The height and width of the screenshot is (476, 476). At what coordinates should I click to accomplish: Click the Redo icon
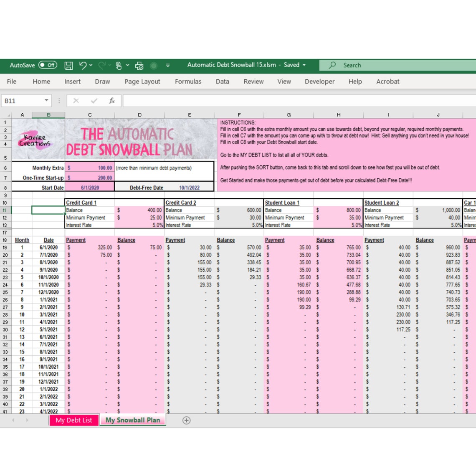pyautogui.click(x=103, y=65)
